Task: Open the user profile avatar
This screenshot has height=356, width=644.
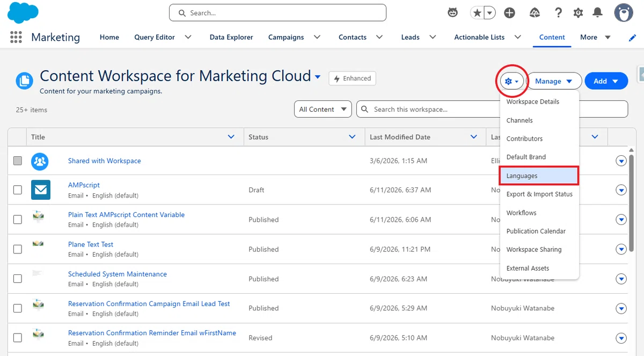Action: pos(624,13)
